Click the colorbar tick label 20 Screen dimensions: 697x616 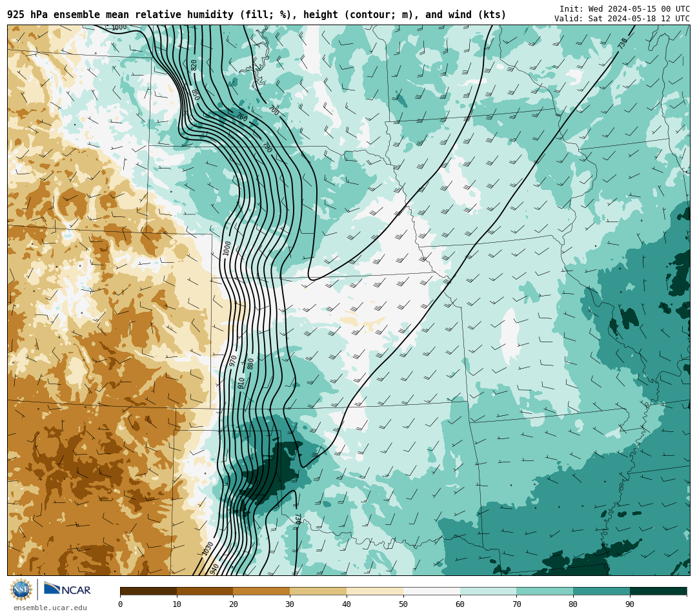pyautogui.click(x=234, y=604)
